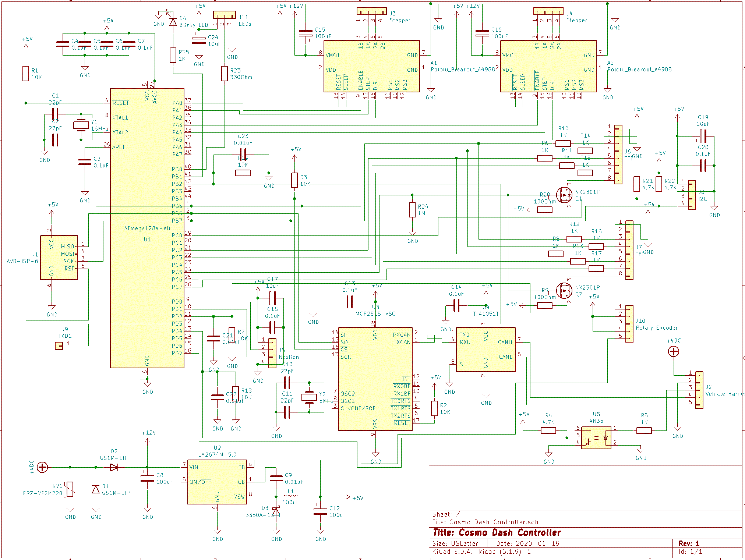Image resolution: width=745 pixels, height=560 pixels.
Task: Click the C16 100uF capacitor symbol
Action: pos(482,33)
